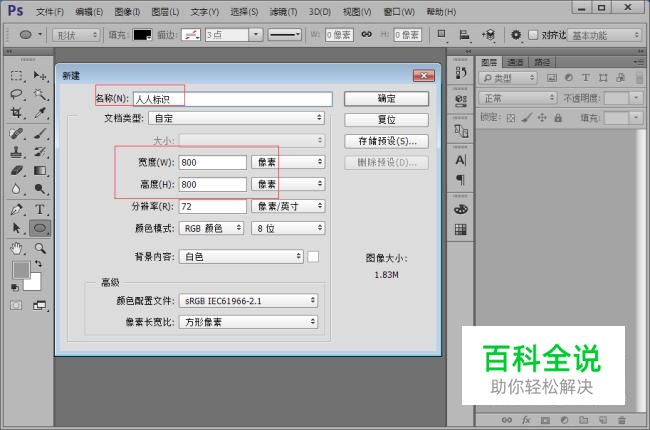650x430 pixels.
Task: Select the Path Selection tool
Action: point(16,228)
